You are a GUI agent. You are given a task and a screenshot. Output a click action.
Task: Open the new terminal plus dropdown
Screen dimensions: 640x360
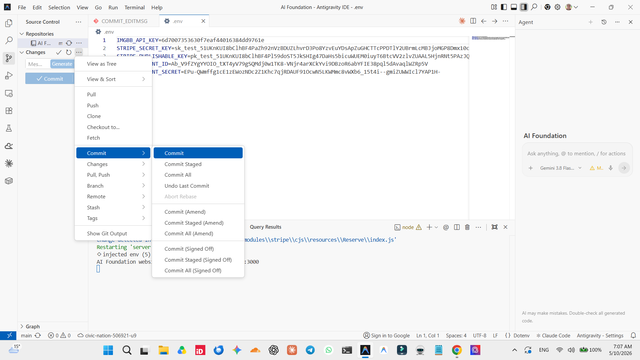tap(436, 227)
